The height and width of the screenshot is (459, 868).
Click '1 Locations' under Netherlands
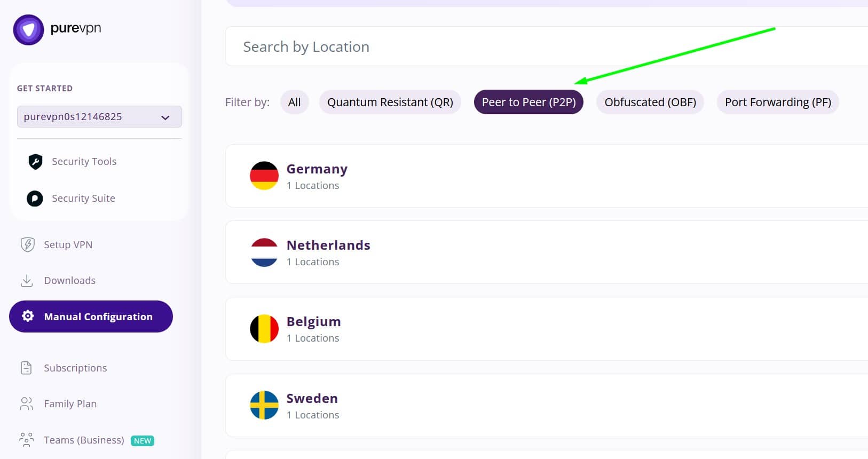coord(313,262)
